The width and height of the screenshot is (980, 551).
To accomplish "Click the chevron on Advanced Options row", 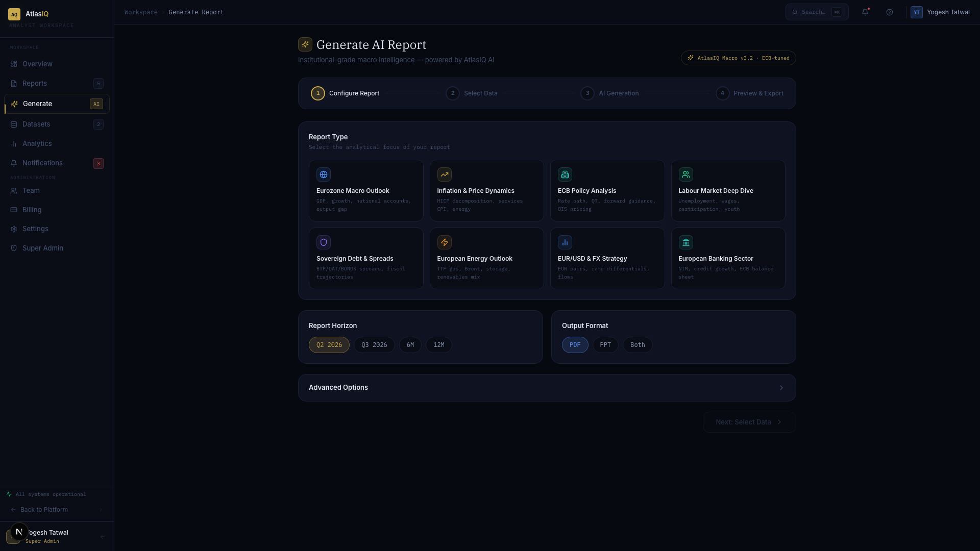I will (x=781, y=388).
